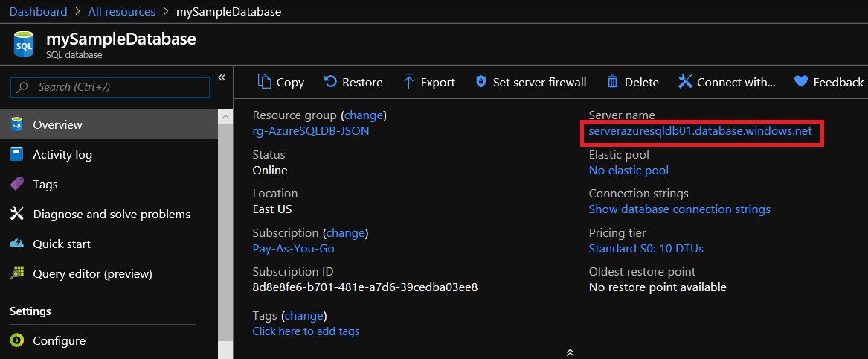868x359 pixels.
Task: Open Standard S0: 10 DTUs pricing tier
Action: (x=646, y=249)
